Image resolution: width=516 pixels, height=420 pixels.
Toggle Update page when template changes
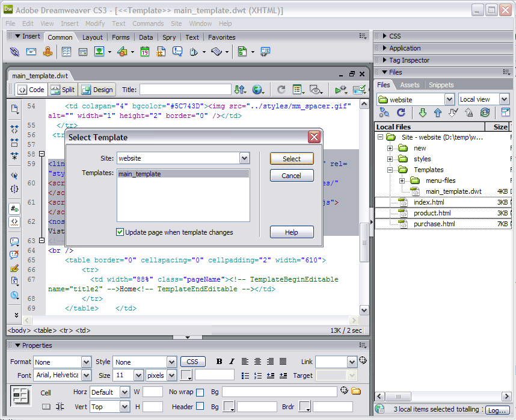120,232
